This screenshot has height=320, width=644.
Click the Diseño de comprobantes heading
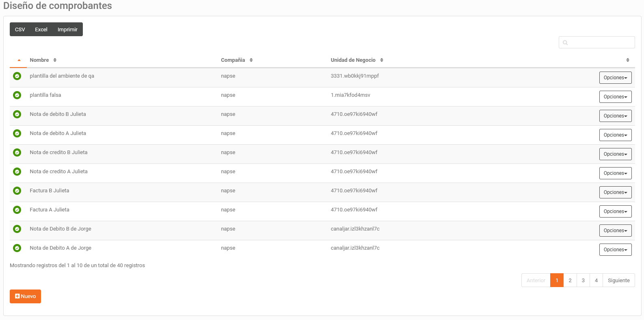tap(58, 6)
